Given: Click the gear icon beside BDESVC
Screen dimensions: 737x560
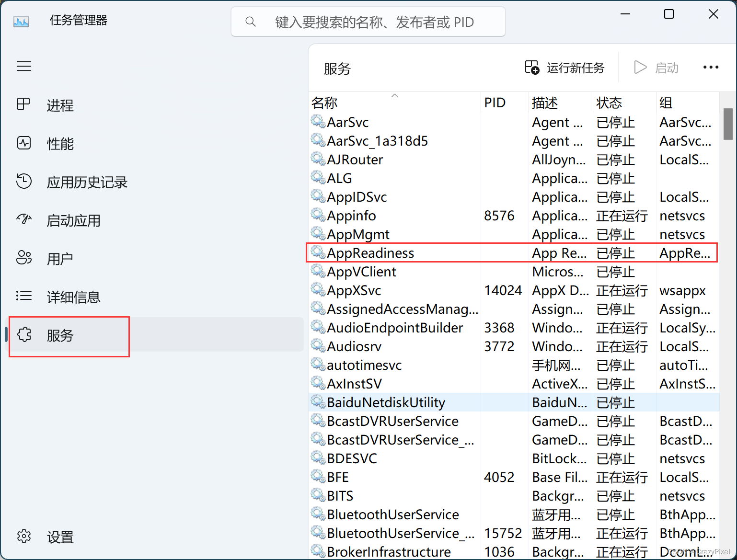Looking at the screenshot, I should tap(318, 457).
